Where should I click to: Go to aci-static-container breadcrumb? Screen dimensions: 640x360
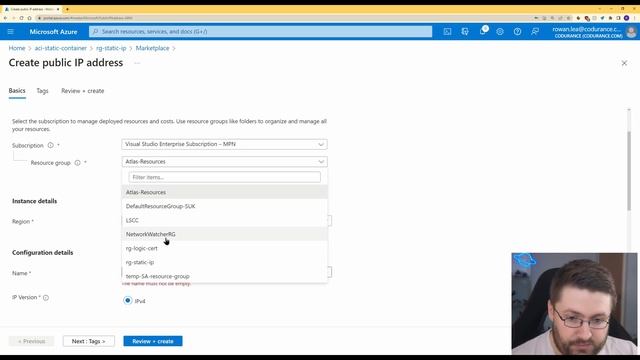61,48
